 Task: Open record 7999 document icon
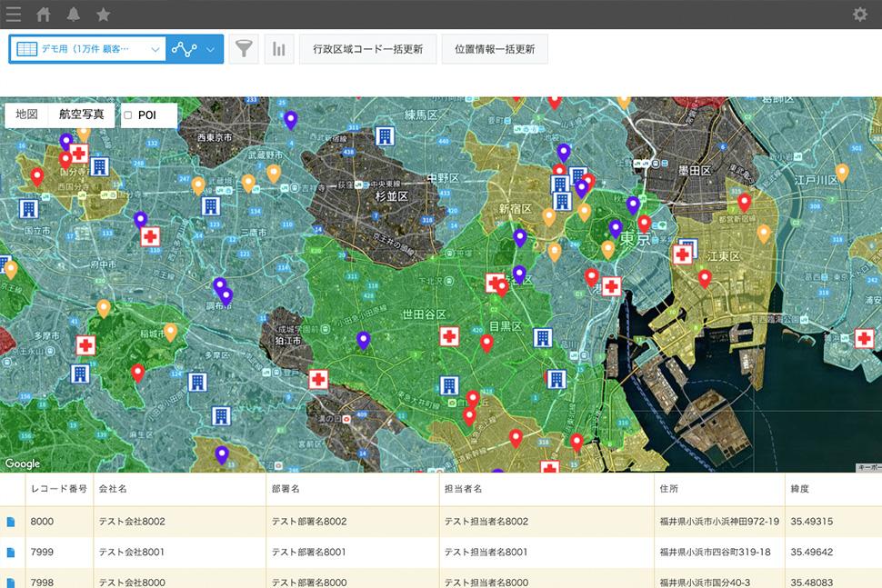point(12,552)
